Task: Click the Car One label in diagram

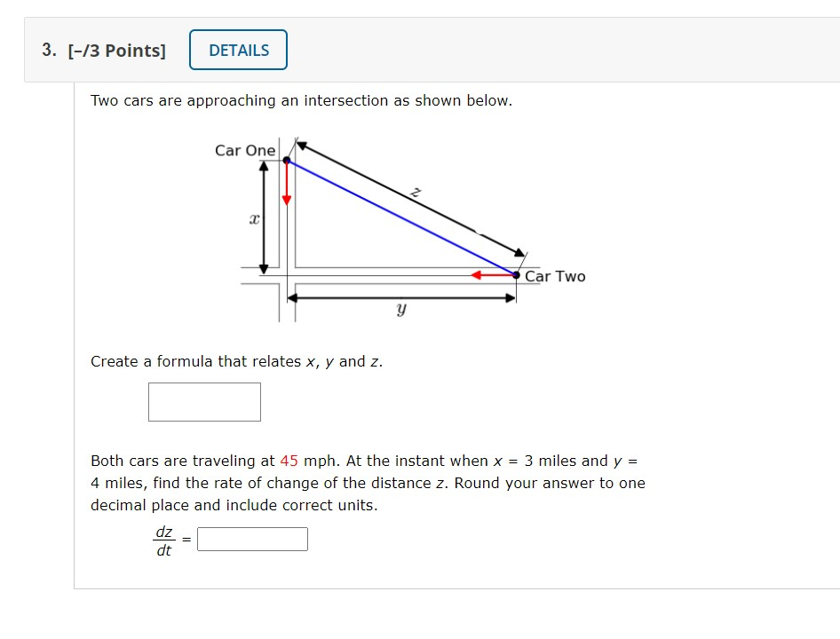Action: click(245, 151)
